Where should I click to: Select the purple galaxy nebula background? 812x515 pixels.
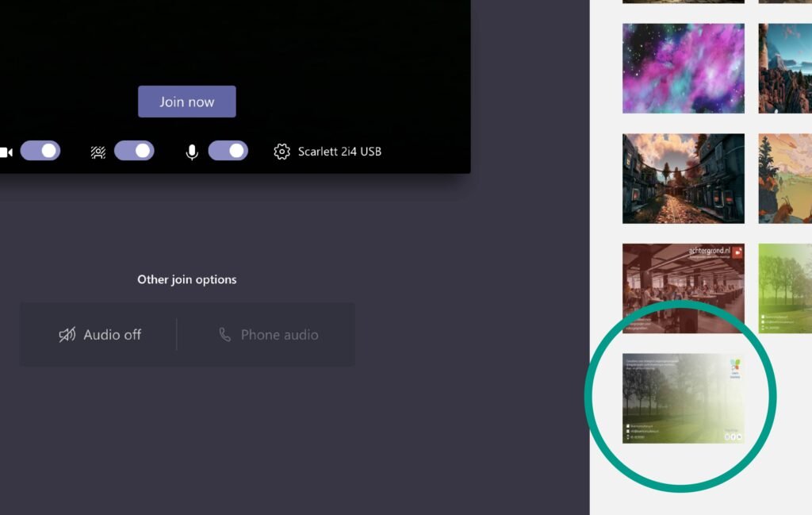pyautogui.click(x=683, y=68)
